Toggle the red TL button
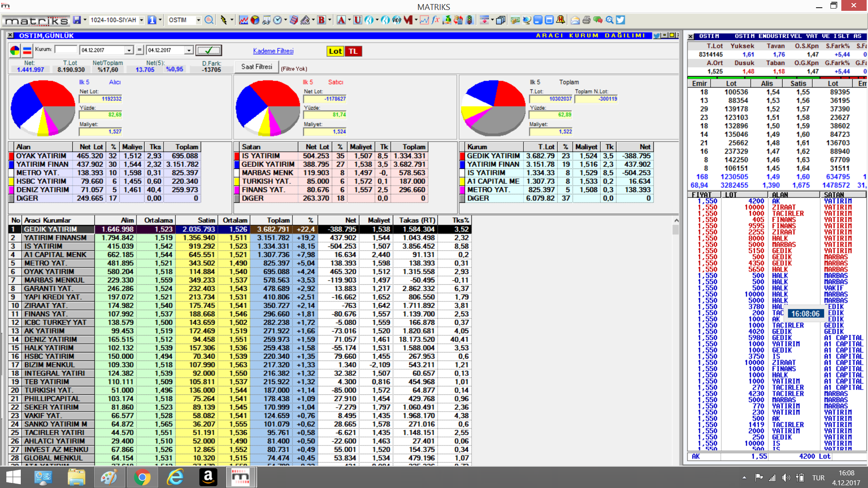This screenshot has width=868, height=488. click(353, 51)
